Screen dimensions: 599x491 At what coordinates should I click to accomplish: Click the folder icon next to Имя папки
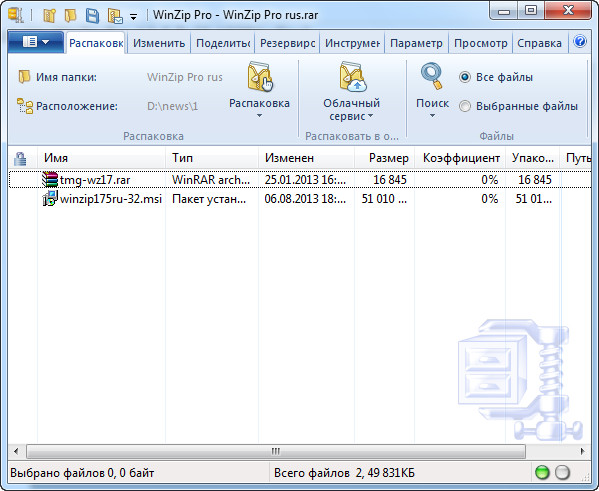click(x=24, y=76)
